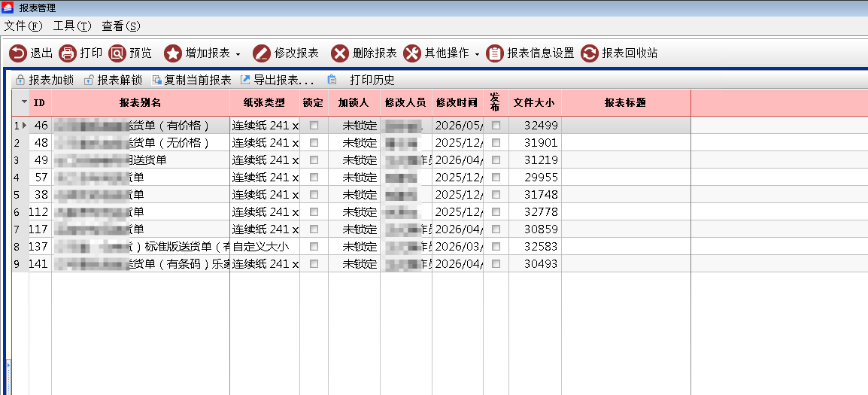Viewport: 868px width, 395px height.
Task: Open the 查看(S) menu
Action: [120, 26]
